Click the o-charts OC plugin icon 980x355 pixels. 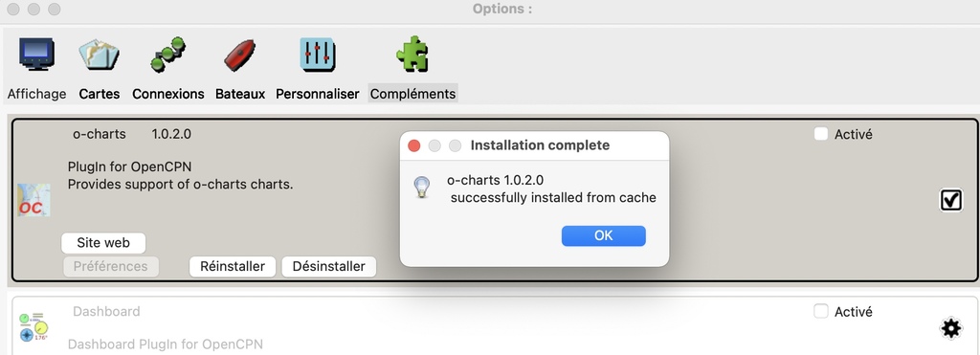[x=33, y=200]
